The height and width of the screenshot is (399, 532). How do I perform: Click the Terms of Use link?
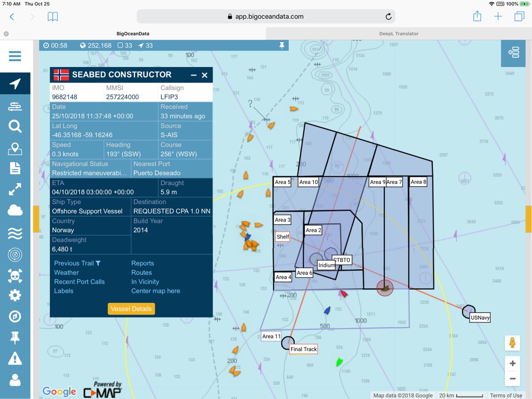point(506,395)
